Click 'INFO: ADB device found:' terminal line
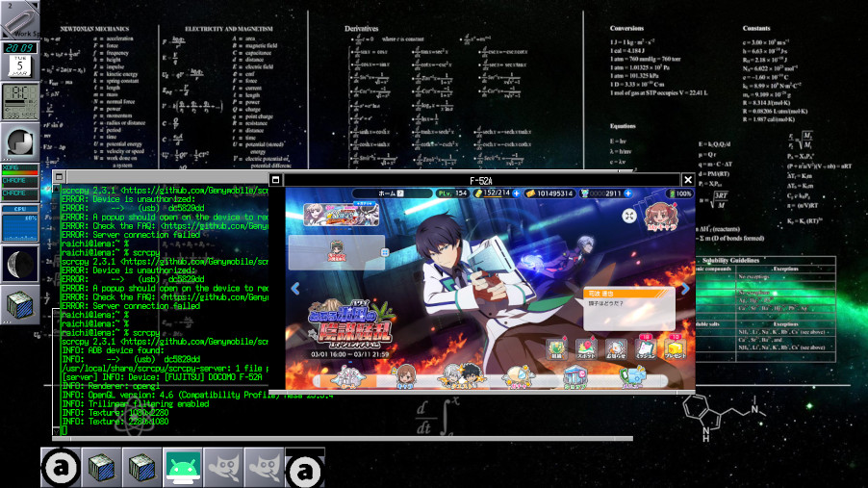 pos(113,350)
